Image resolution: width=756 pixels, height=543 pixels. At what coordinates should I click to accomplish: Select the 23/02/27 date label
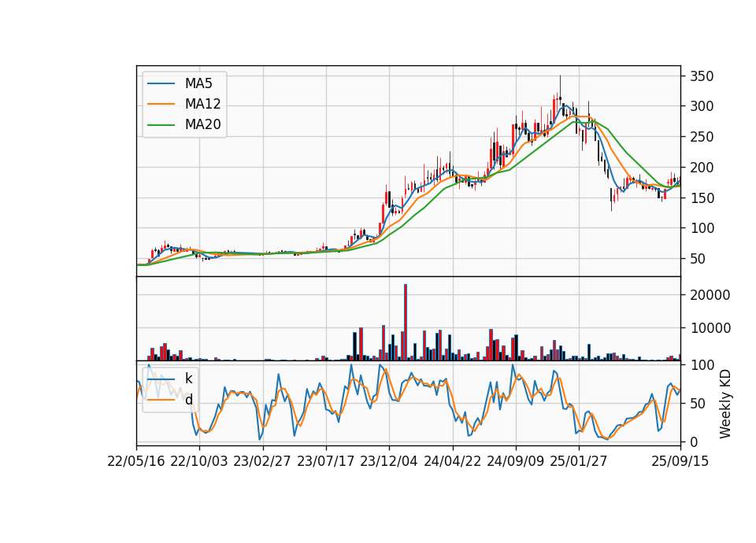click(262, 461)
